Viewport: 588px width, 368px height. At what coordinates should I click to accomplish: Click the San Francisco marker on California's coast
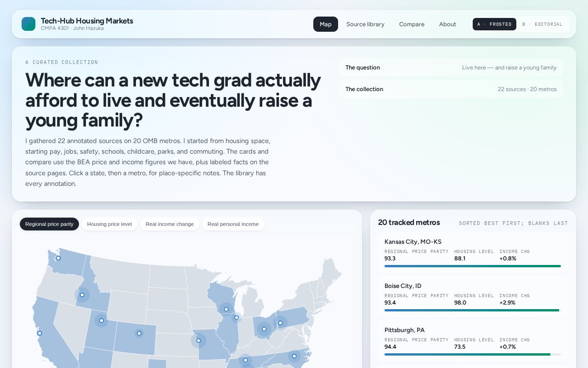pos(40,333)
